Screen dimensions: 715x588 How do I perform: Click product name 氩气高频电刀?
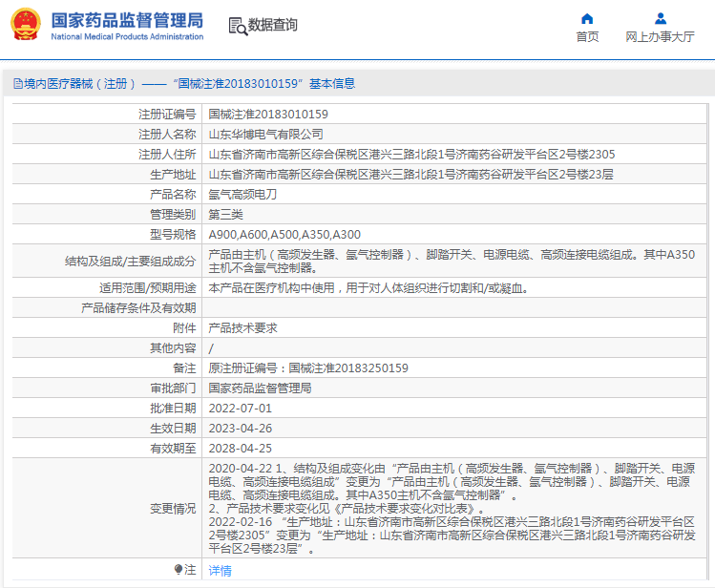(x=242, y=194)
